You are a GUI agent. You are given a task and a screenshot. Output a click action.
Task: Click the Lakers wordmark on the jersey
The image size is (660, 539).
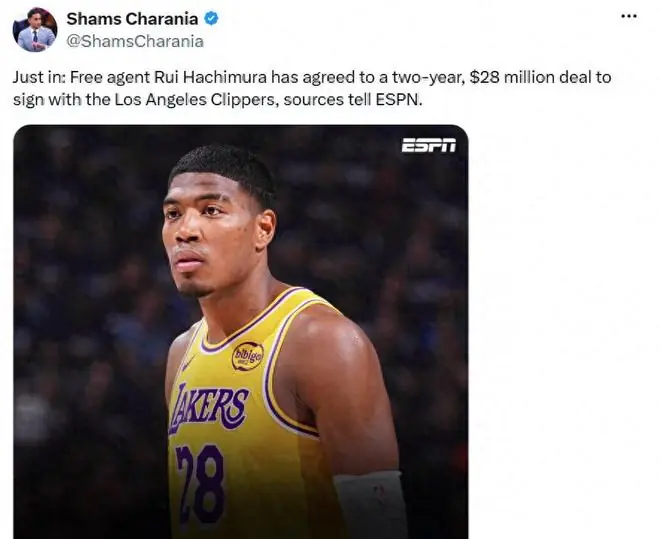pos(208,407)
